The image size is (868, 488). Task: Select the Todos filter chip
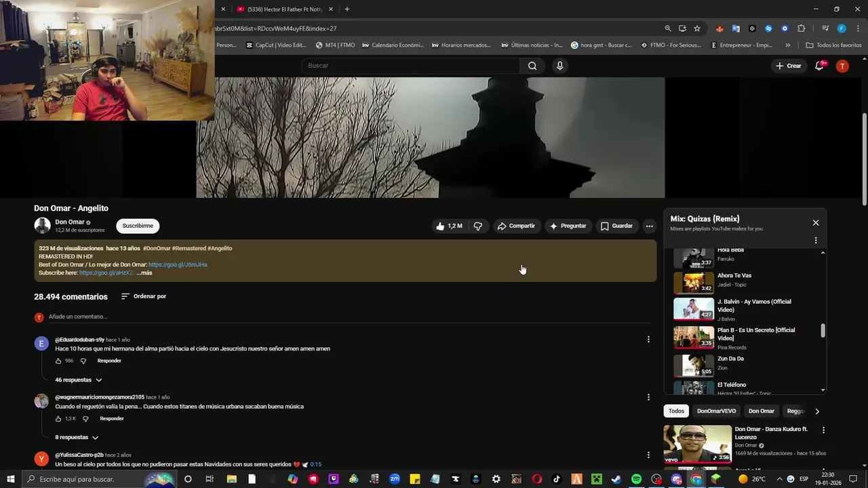point(676,411)
